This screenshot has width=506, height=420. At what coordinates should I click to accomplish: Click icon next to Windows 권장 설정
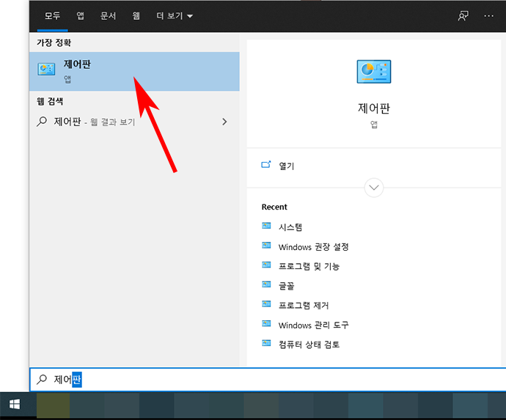tap(266, 246)
